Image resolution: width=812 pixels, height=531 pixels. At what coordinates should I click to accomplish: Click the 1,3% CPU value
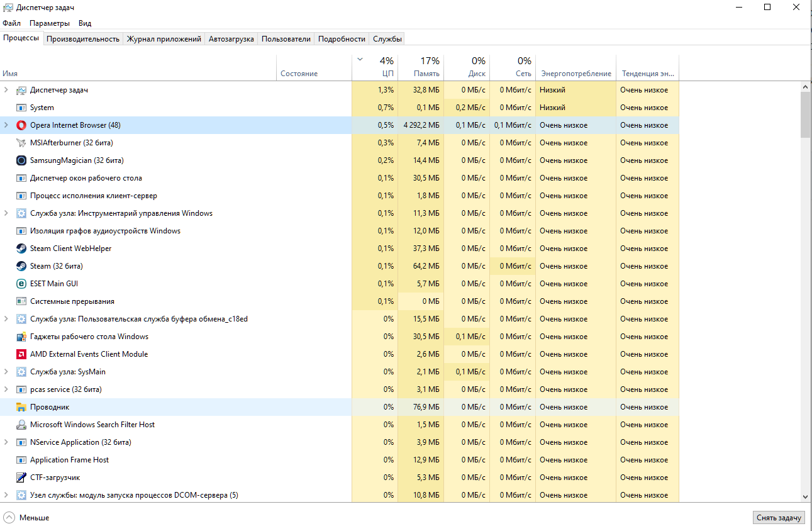386,90
